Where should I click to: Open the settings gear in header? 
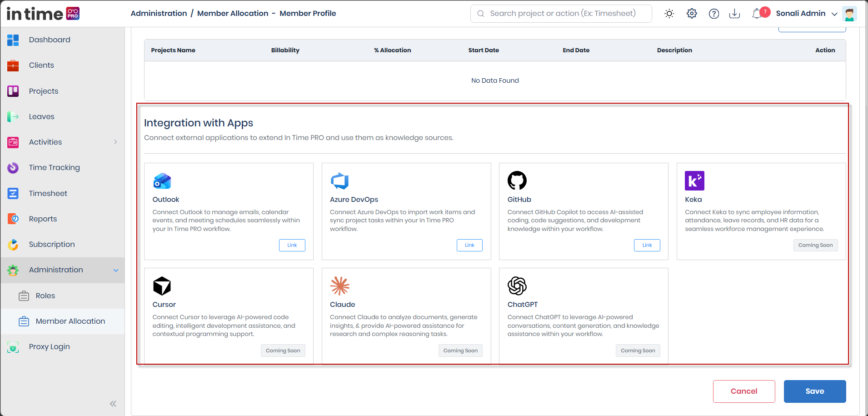pos(692,14)
